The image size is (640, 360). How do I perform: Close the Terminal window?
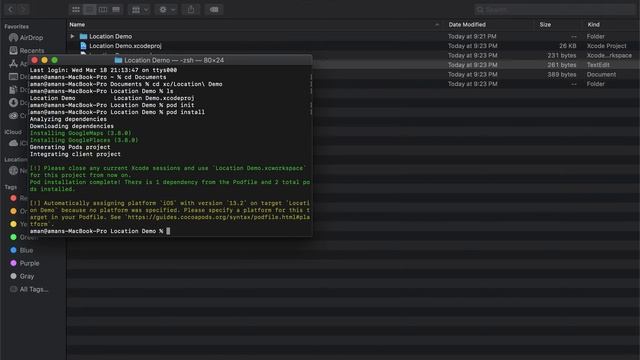click(x=35, y=60)
